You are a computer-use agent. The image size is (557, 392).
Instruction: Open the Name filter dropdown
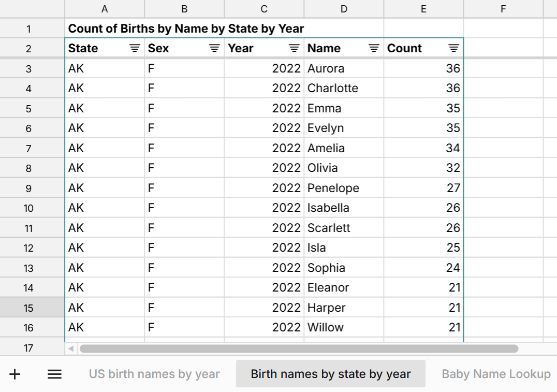[x=373, y=48]
